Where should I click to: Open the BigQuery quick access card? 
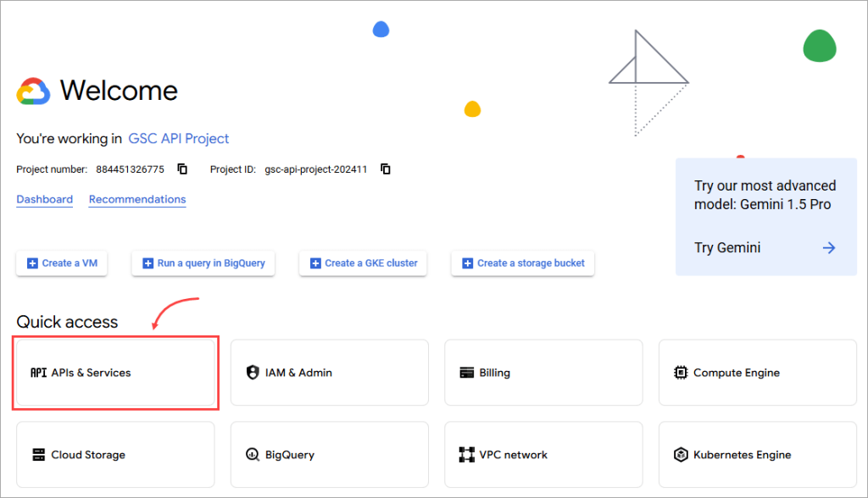pyautogui.click(x=330, y=455)
